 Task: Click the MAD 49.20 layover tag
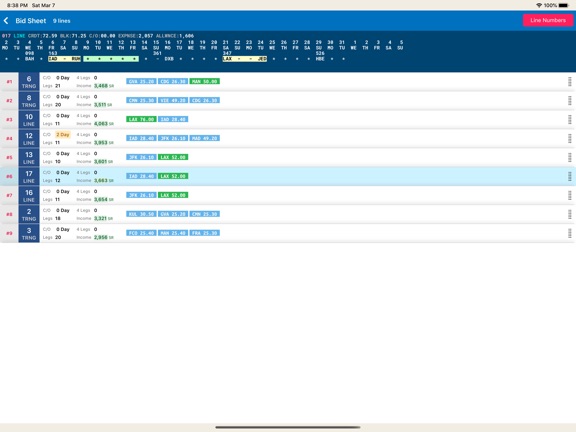[x=205, y=138]
